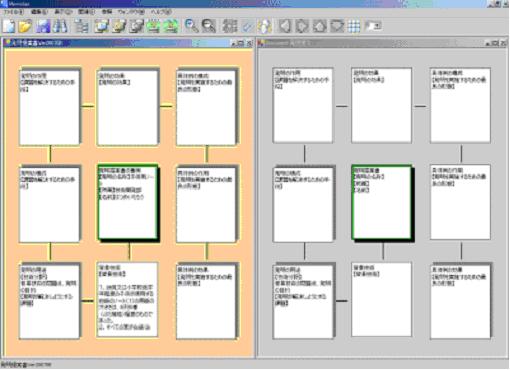Screen dimensions: 510x370
Task: Select the green-bordered card in the gray window
Action: coord(382,203)
